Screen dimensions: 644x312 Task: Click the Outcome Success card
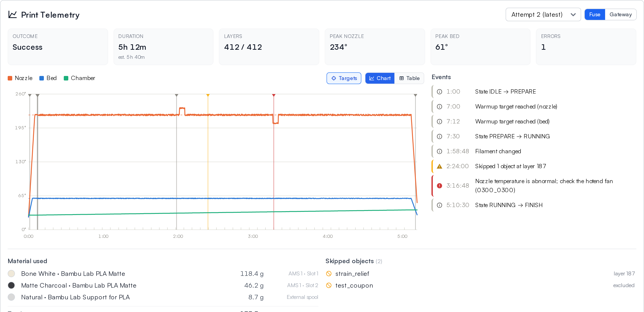tap(58, 47)
